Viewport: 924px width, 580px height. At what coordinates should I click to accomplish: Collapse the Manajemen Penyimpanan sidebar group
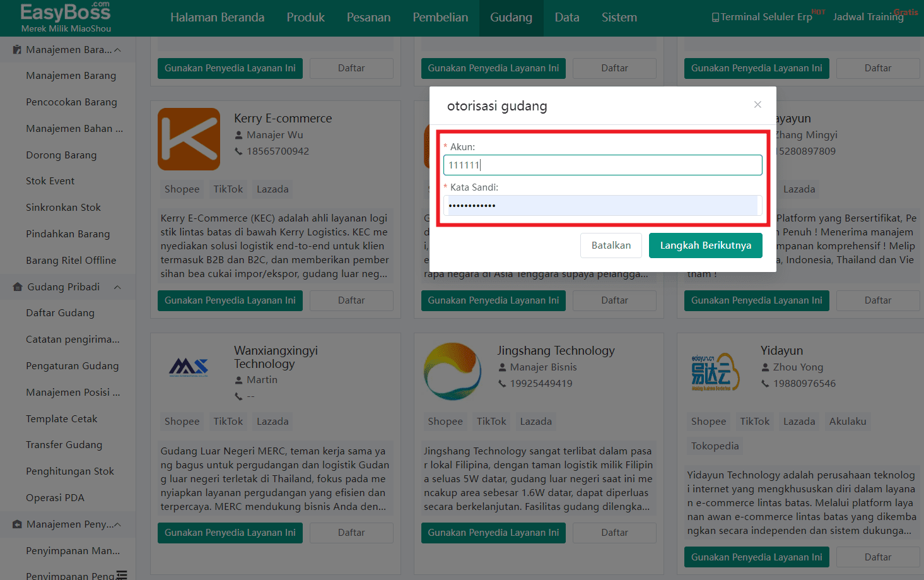pos(117,524)
